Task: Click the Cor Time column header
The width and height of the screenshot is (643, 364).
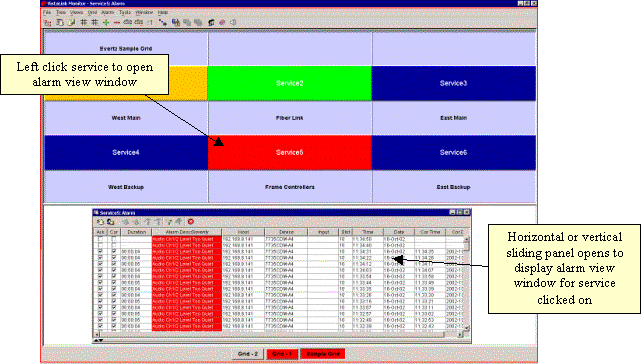Action: (430, 232)
